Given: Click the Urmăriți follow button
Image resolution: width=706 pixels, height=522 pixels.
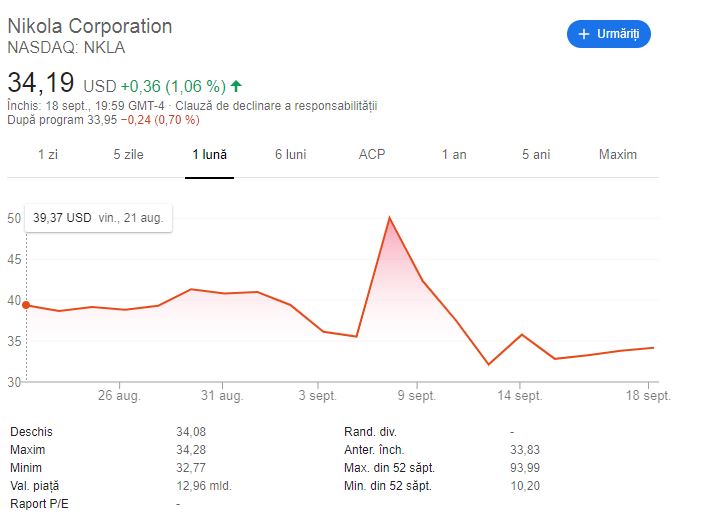Looking at the screenshot, I should click(x=609, y=34).
